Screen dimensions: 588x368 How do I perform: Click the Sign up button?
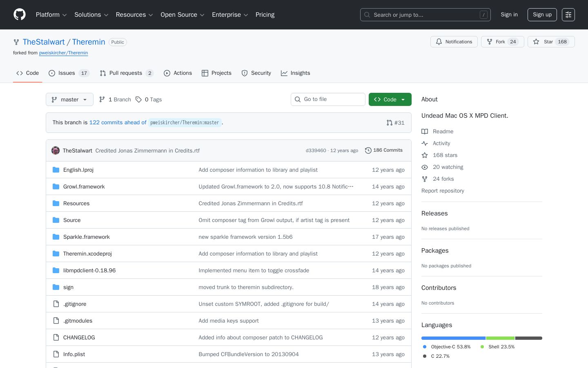pyautogui.click(x=542, y=15)
